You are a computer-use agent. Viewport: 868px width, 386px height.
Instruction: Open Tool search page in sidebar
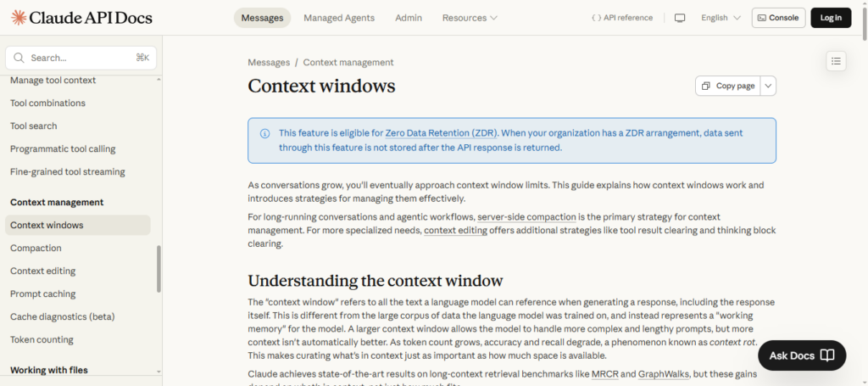pyautogui.click(x=33, y=126)
